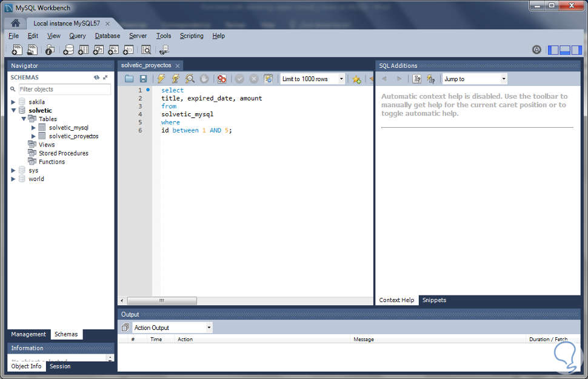Screen dimensions: 588x379
Task: Switch to the Management tab
Action: point(28,334)
